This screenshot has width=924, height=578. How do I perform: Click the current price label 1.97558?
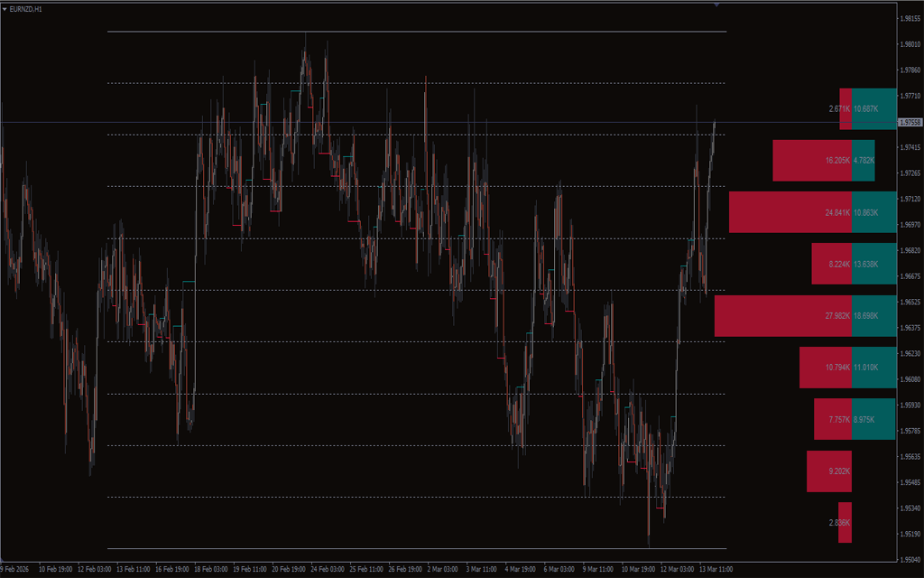point(910,122)
